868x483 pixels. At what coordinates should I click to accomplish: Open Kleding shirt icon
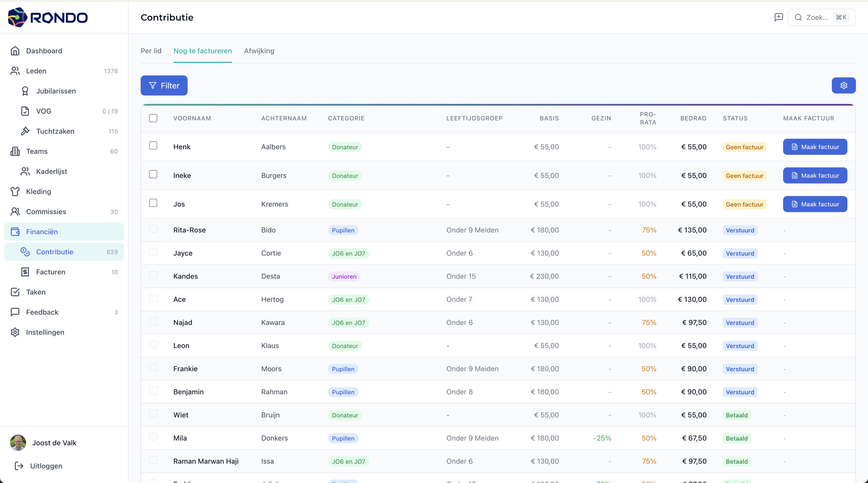click(x=15, y=191)
